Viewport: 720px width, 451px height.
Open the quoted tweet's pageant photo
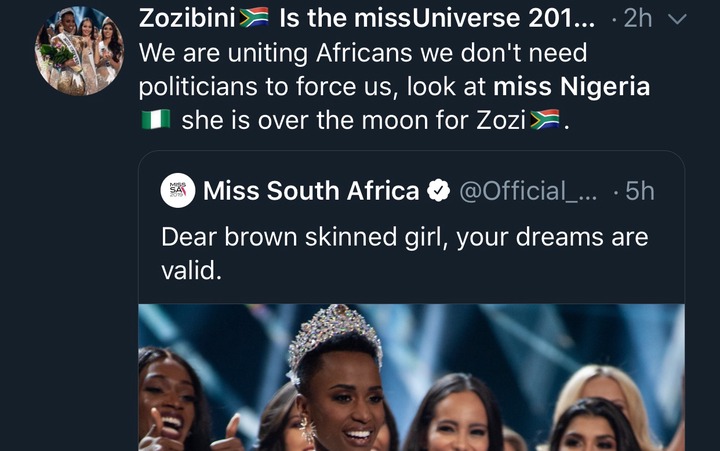click(411, 378)
